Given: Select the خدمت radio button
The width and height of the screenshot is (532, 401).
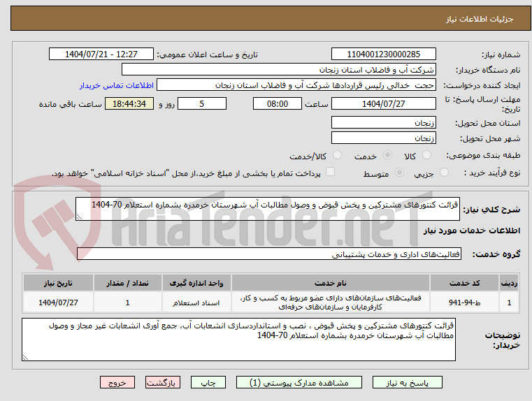Looking at the screenshot, I should pyautogui.click(x=387, y=155).
